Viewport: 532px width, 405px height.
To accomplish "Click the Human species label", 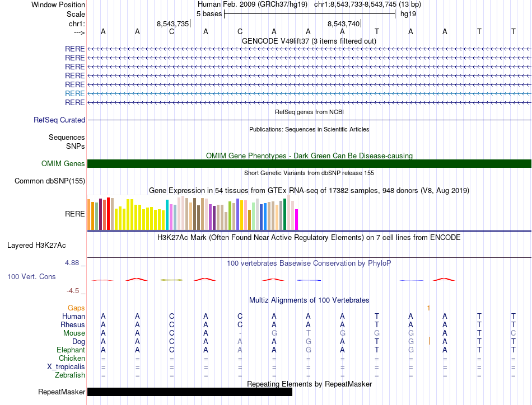I will 73,316.
